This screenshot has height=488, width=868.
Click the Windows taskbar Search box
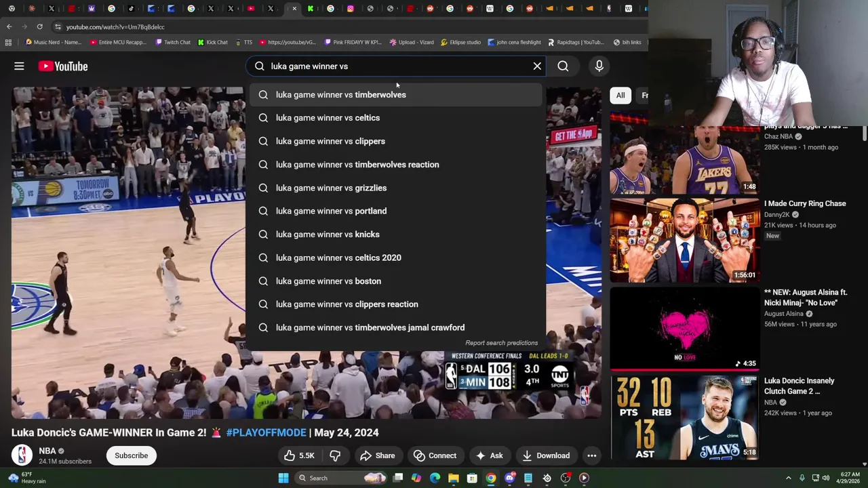pyautogui.click(x=342, y=478)
